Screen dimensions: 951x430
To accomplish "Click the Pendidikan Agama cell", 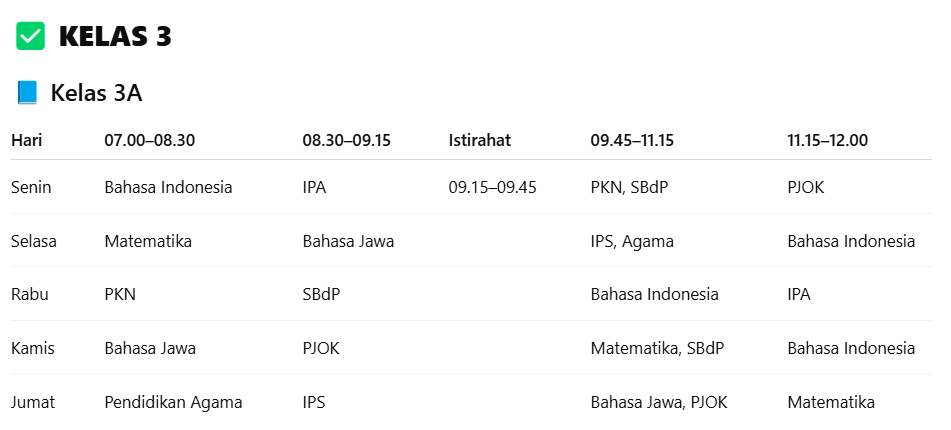I will (173, 403).
